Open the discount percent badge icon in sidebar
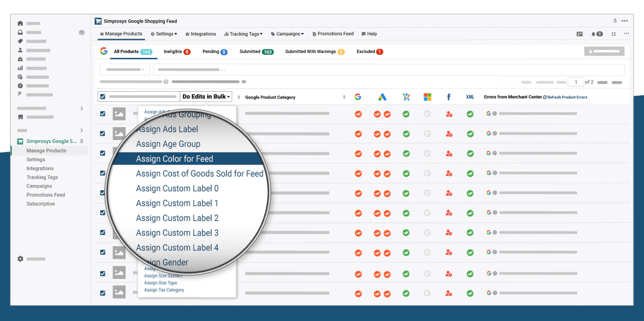 coord(20,86)
